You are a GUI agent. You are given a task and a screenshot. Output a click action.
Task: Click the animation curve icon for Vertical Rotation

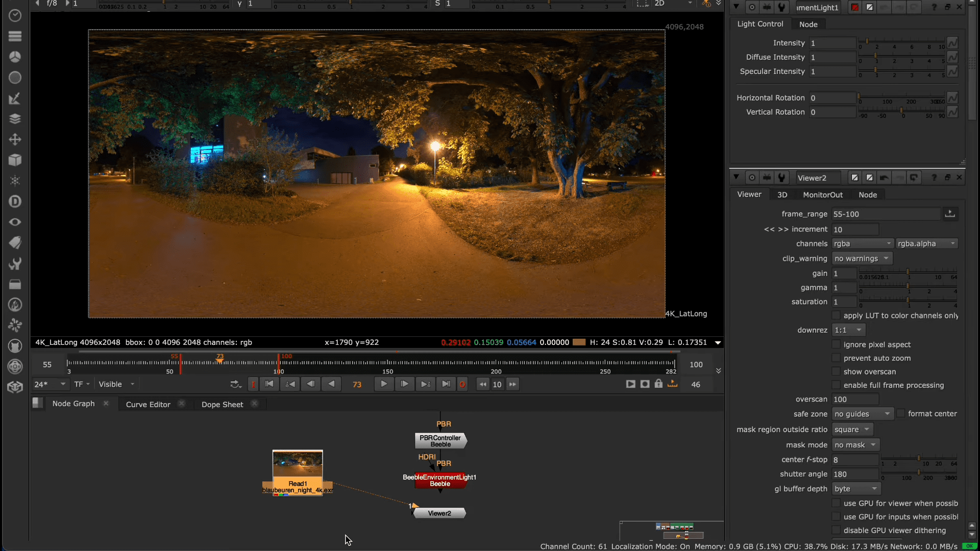point(952,112)
